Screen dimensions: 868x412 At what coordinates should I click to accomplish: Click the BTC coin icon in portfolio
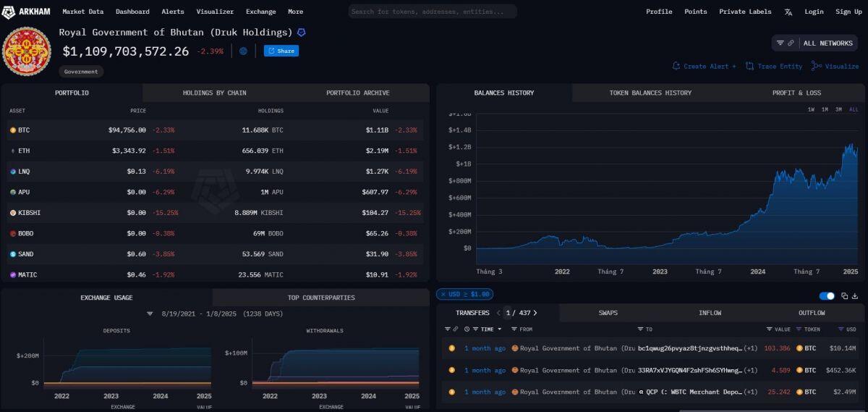click(12, 130)
